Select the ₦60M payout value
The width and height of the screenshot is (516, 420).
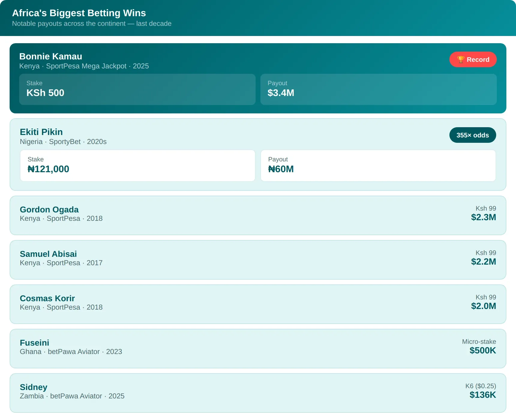(281, 169)
